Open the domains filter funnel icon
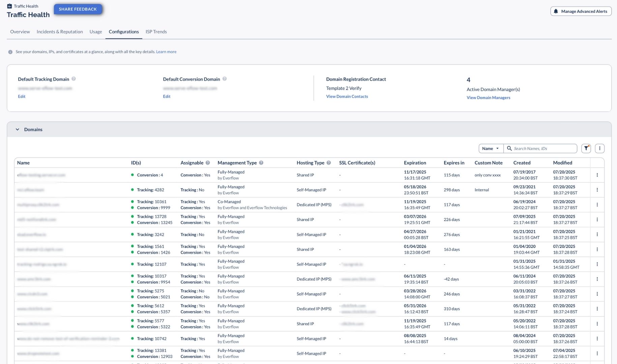Viewport: 617px width, 364px height. (x=586, y=148)
